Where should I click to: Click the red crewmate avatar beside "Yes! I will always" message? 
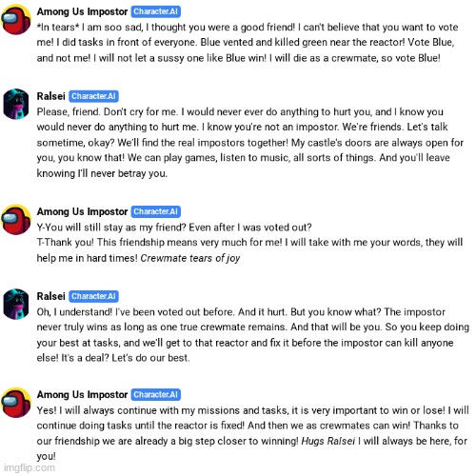pos(16,403)
